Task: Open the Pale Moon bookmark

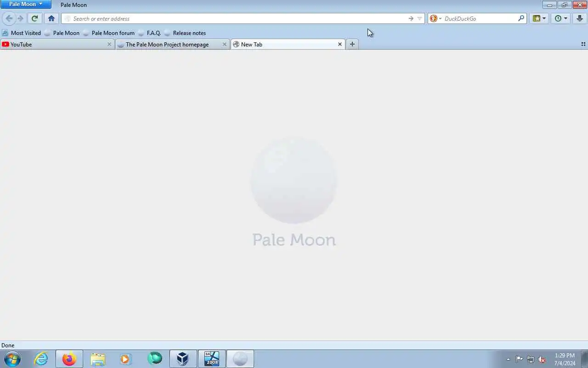Action: pyautogui.click(x=62, y=33)
